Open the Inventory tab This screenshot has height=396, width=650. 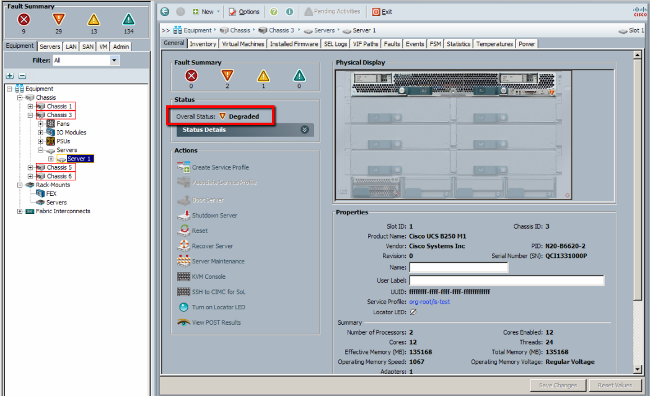202,44
